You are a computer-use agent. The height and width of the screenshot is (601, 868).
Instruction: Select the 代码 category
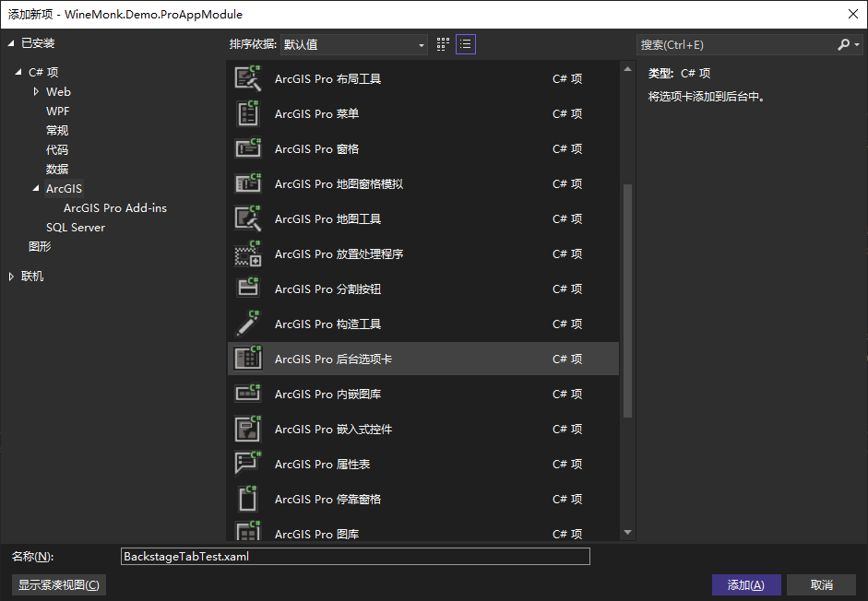(57, 149)
